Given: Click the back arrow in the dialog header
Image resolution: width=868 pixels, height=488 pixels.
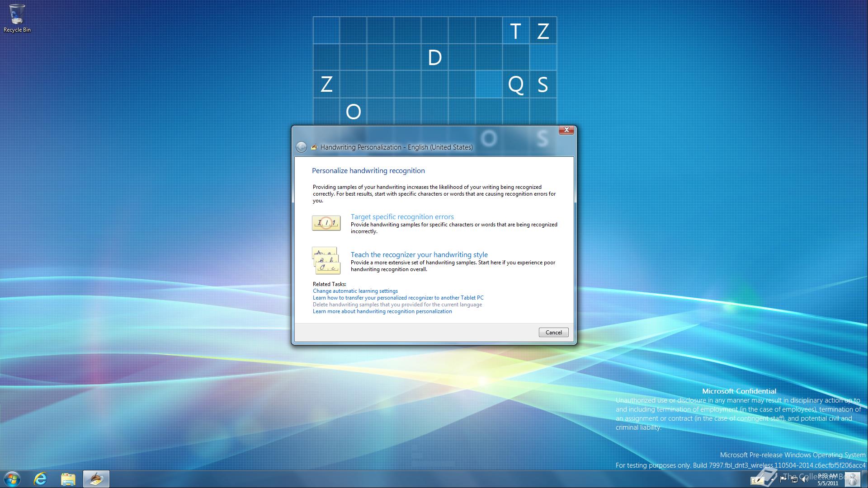Looking at the screenshot, I should coord(301,147).
